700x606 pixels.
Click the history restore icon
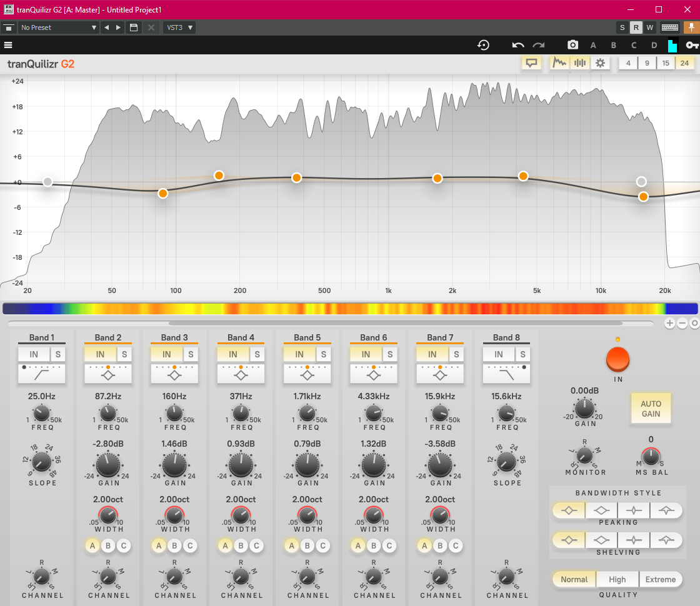483,45
